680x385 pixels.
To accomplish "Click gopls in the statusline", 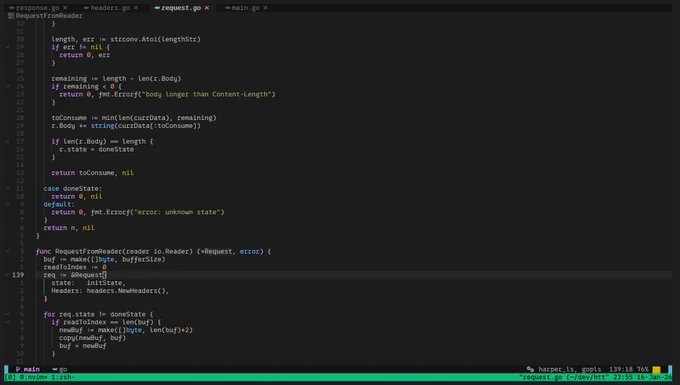I will pos(591,369).
